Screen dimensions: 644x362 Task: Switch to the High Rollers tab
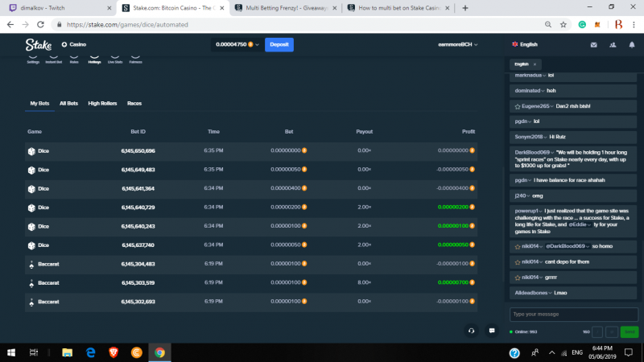[x=102, y=104]
